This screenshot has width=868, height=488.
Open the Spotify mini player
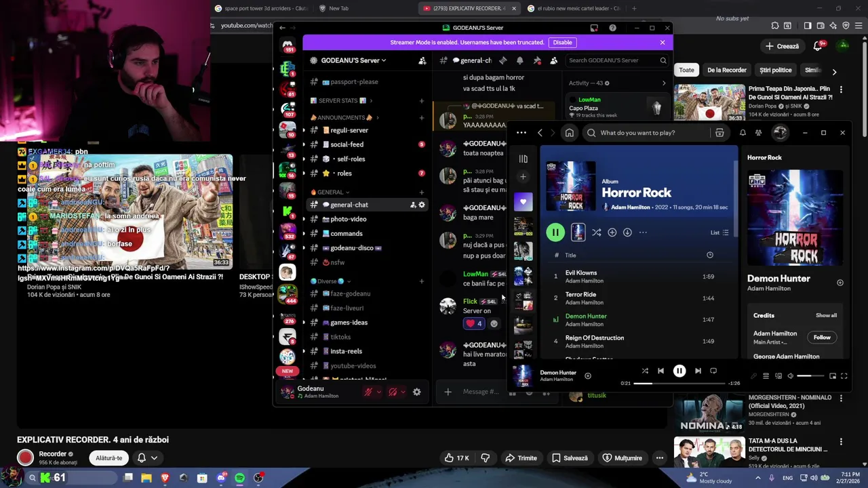pyautogui.click(x=832, y=376)
